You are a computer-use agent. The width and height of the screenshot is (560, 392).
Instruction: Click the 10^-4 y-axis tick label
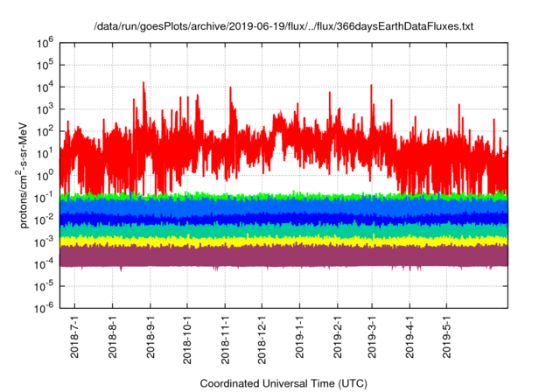point(44,264)
